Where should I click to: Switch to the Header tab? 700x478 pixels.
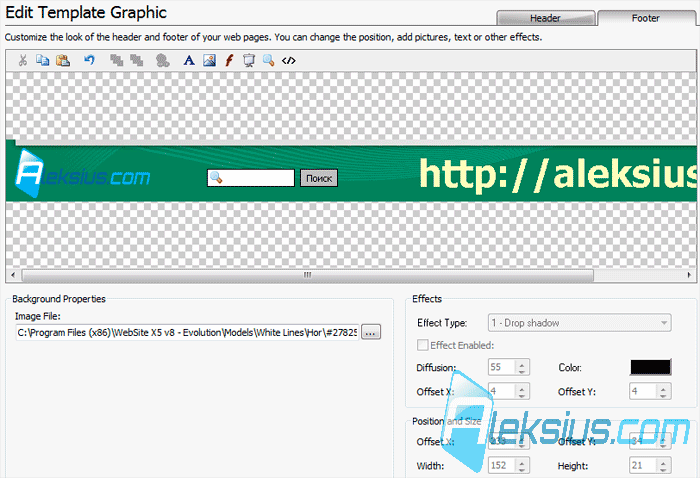[x=545, y=18]
